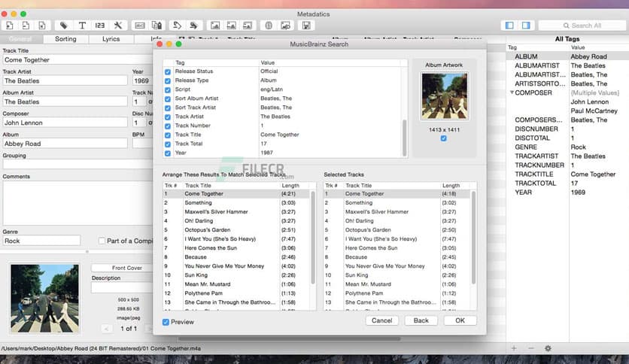Screen dimensions: 629x364
Task: Click the ABC rename icon in toolbar
Action: 140,26
